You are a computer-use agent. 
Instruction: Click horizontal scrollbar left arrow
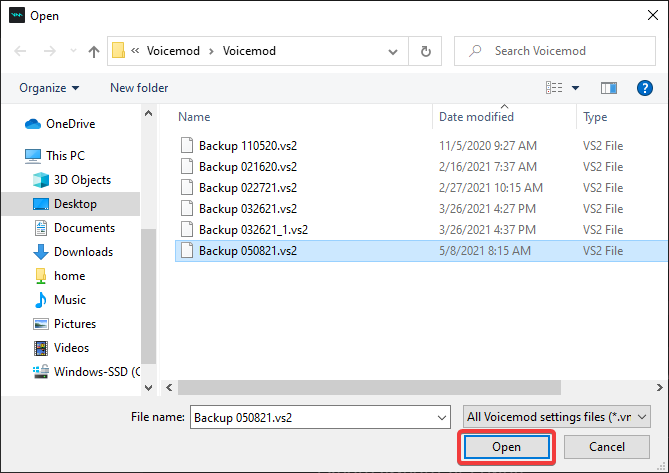click(x=169, y=387)
